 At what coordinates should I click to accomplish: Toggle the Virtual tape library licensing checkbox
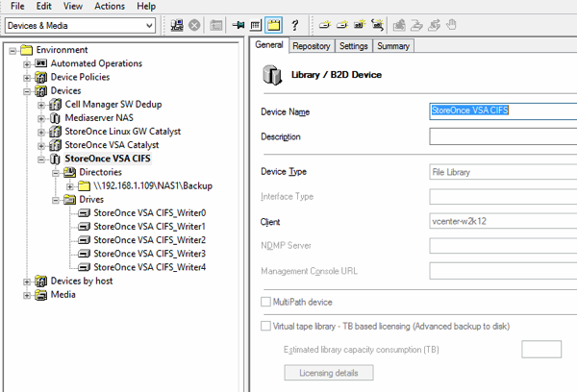(x=265, y=326)
